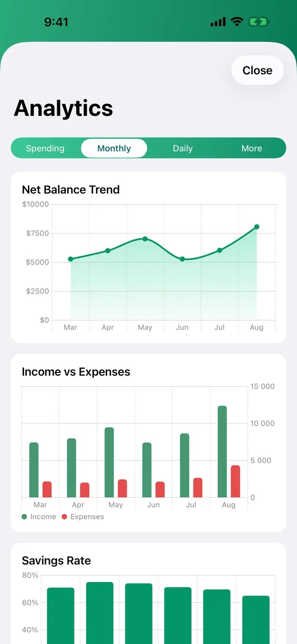Select the Jun data point on trend line
This screenshot has height=644, width=297.
point(182,259)
